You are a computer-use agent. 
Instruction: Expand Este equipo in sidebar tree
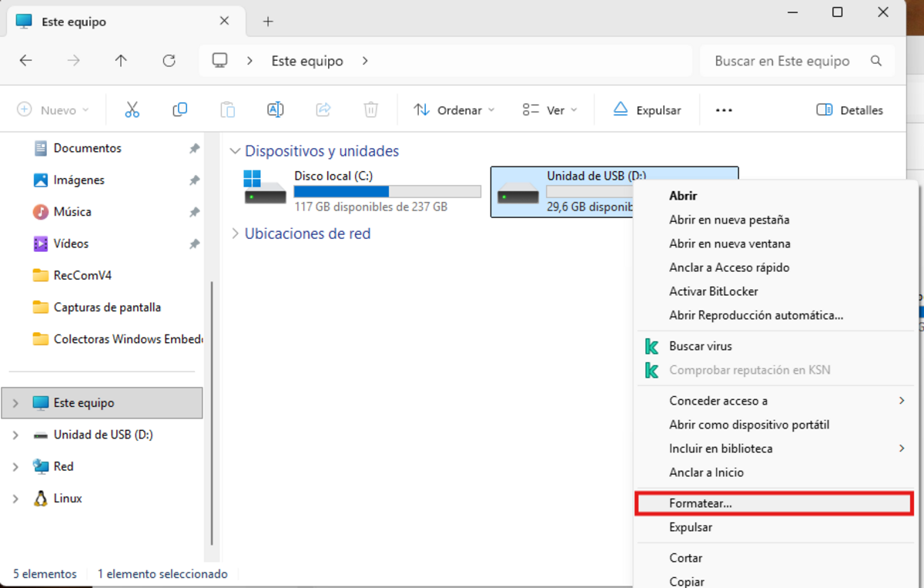coord(15,403)
